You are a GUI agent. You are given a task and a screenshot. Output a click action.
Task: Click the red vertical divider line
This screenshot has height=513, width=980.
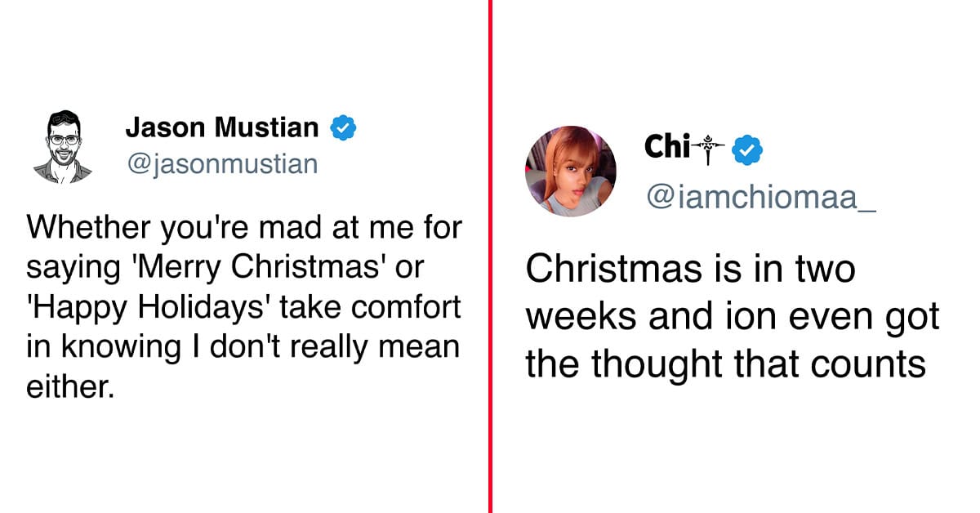492,256
